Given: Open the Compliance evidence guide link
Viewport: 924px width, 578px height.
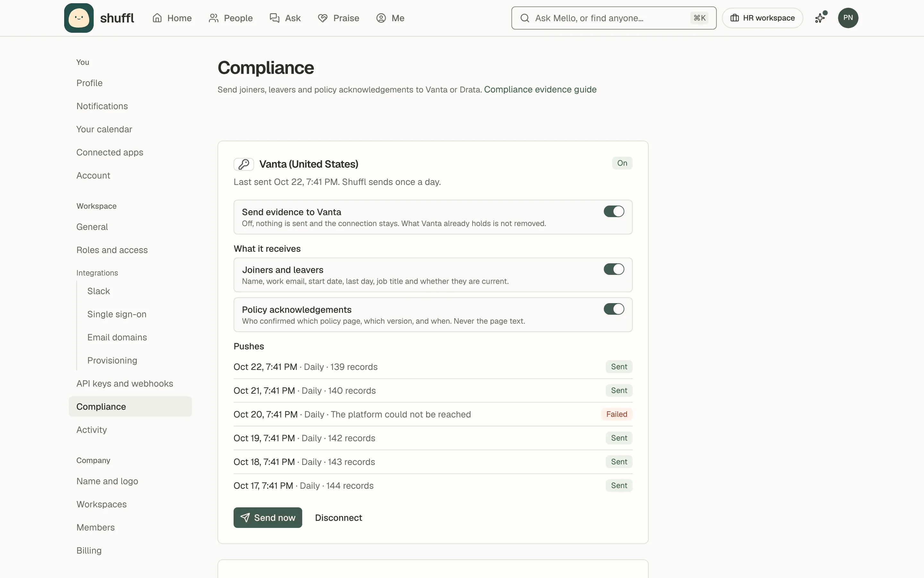Looking at the screenshot, I should pos(540,90).
